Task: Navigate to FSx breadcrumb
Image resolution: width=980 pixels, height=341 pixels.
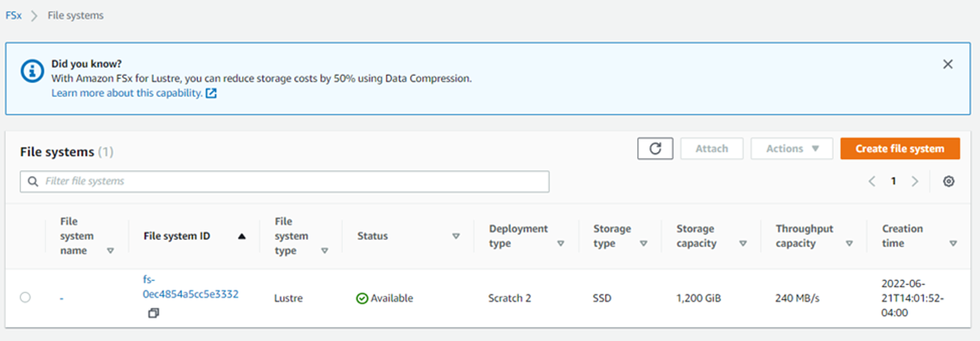Action: tap(14, 15)
